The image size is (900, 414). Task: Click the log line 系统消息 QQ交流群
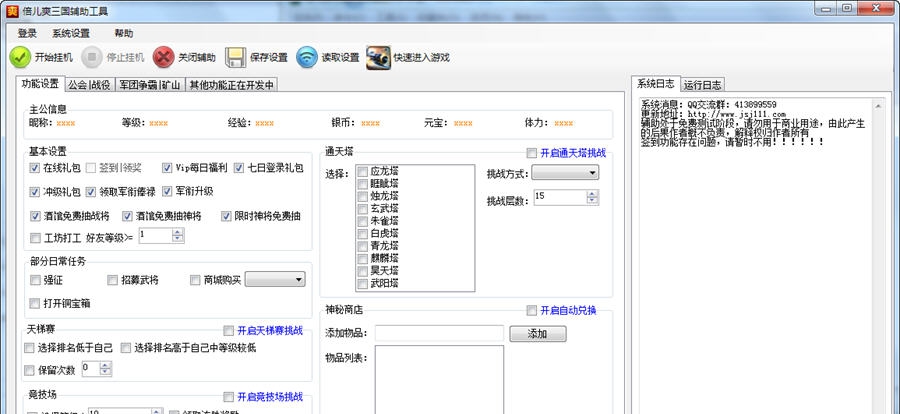709,105
